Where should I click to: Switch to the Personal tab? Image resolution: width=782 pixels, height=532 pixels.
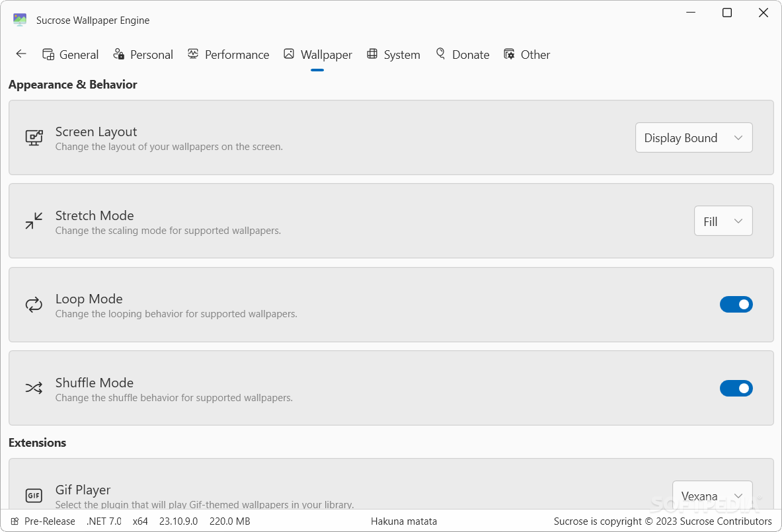tap(143, 54)
